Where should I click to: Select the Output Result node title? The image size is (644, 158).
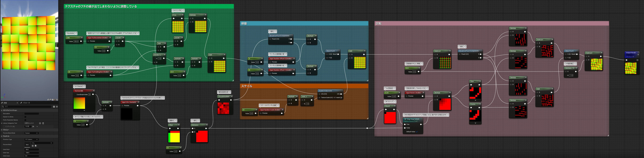point(630,53)
